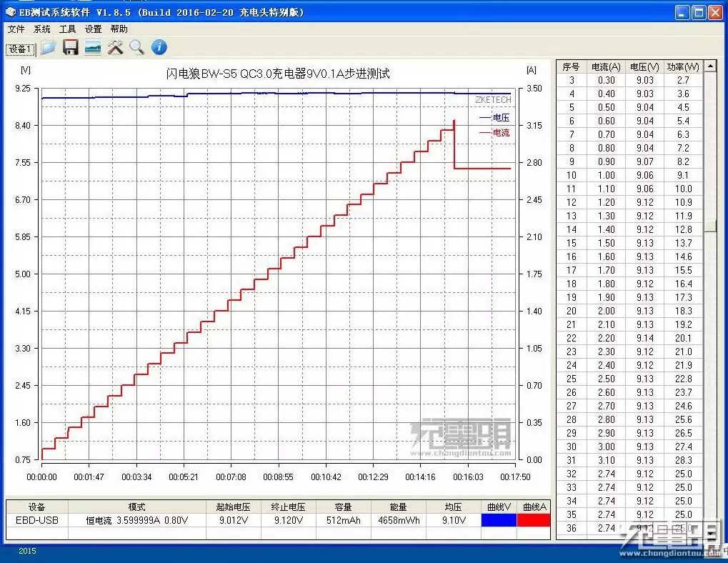Image resolution: width=728 pixels, height=563 pixels.
Task: Select row 3 in the data table
Action: pyautogui.click(x=629, y=80)
